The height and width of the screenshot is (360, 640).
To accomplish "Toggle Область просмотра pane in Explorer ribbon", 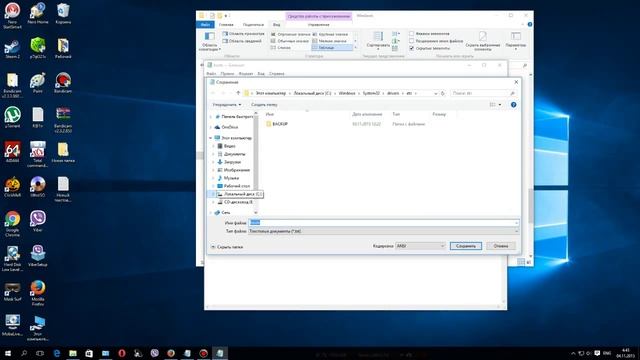I will [x=244, y=34].
